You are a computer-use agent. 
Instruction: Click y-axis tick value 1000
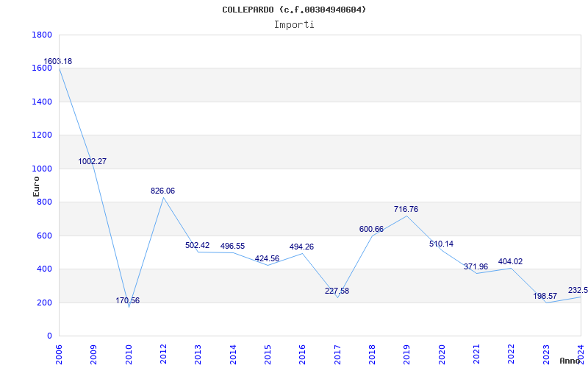42,169
